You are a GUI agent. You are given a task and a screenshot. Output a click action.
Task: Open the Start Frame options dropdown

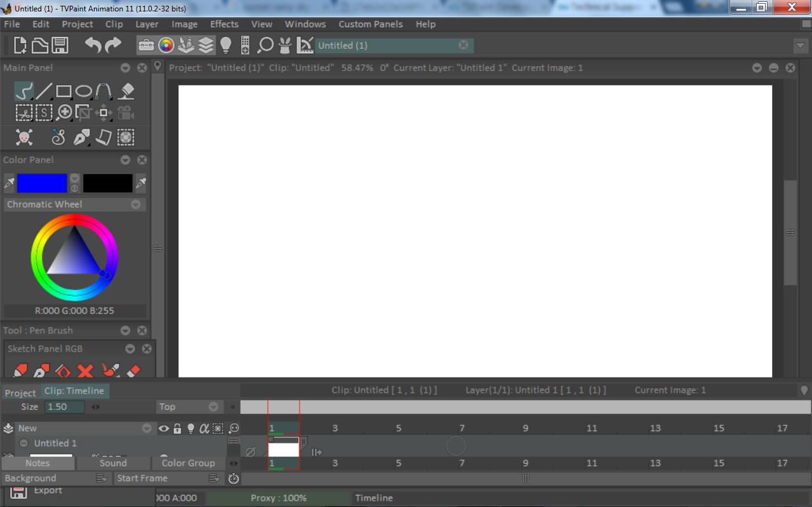[214, 478]
